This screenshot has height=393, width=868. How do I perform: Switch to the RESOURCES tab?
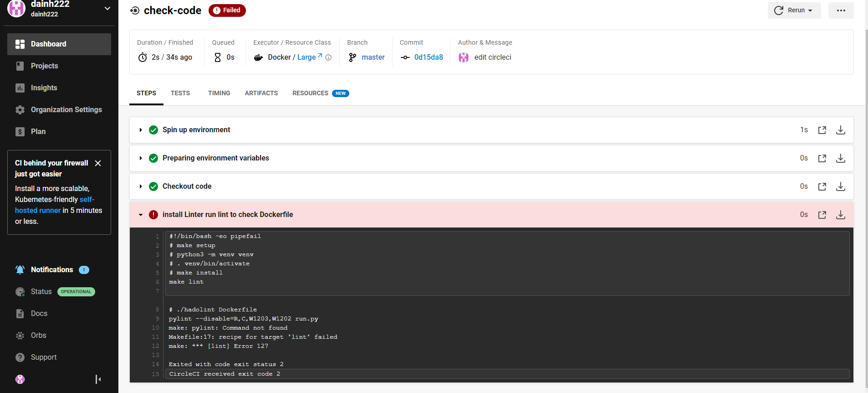321,93
